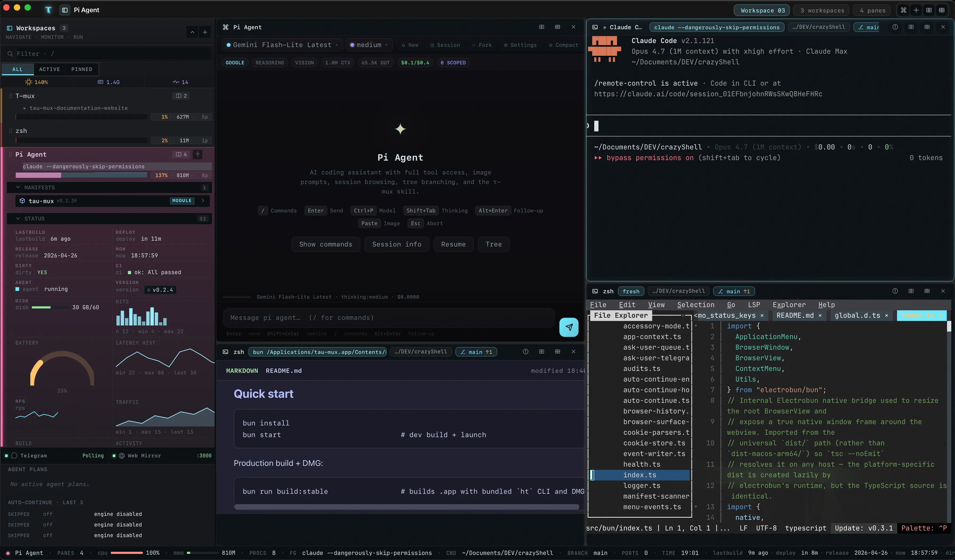Click the CPU chip icon showing 140%
Image resolution: width=955 pixels, height=560 pixels.
28,82
